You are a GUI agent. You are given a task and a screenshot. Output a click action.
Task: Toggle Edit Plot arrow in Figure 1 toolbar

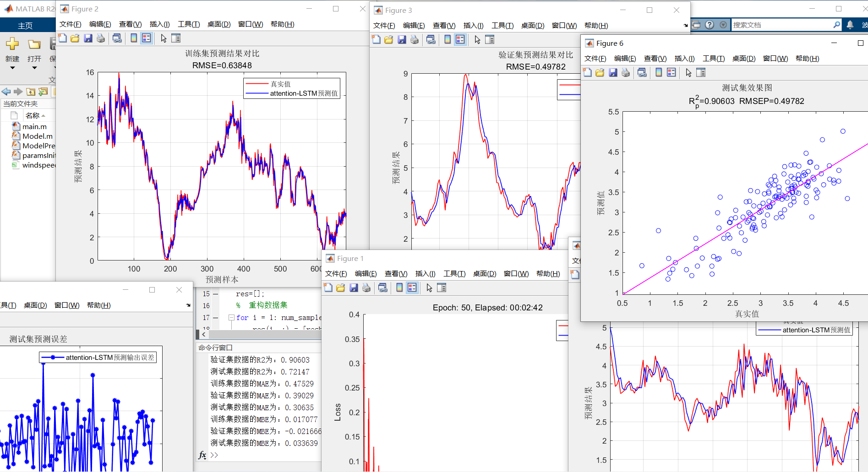point(429,288)
